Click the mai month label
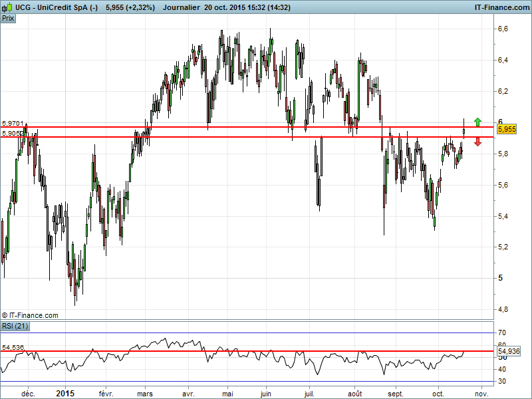Screen dimensions: 532x399 [x=227, y=394]
